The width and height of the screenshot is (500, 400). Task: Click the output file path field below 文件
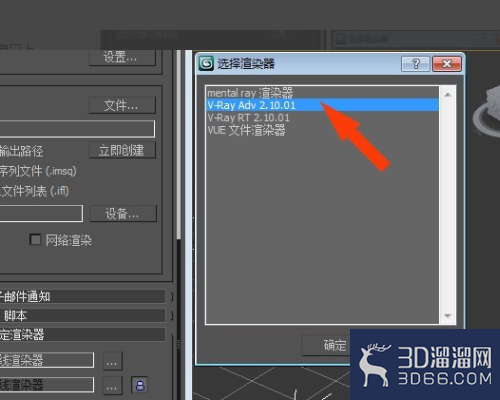tap(77, 129)
